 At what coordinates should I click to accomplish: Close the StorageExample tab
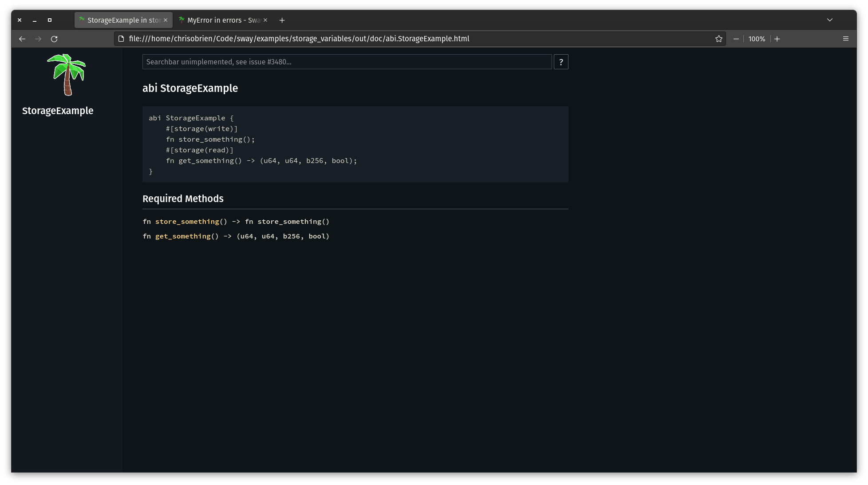click(166, 20)
